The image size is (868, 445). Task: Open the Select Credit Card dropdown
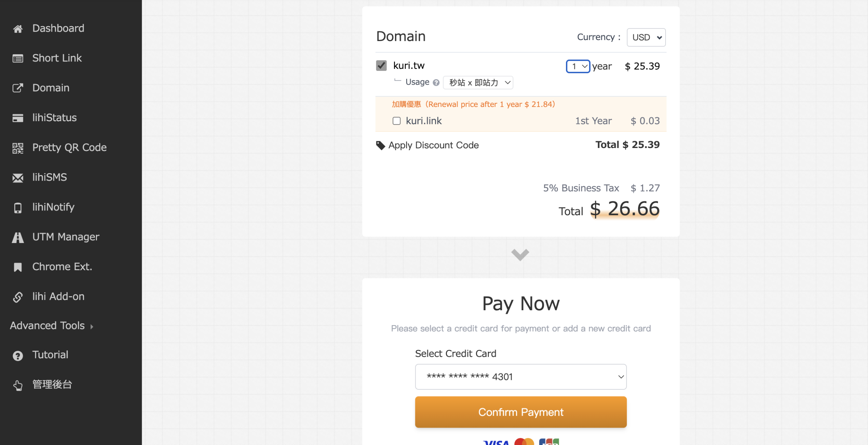pos(520,376)
